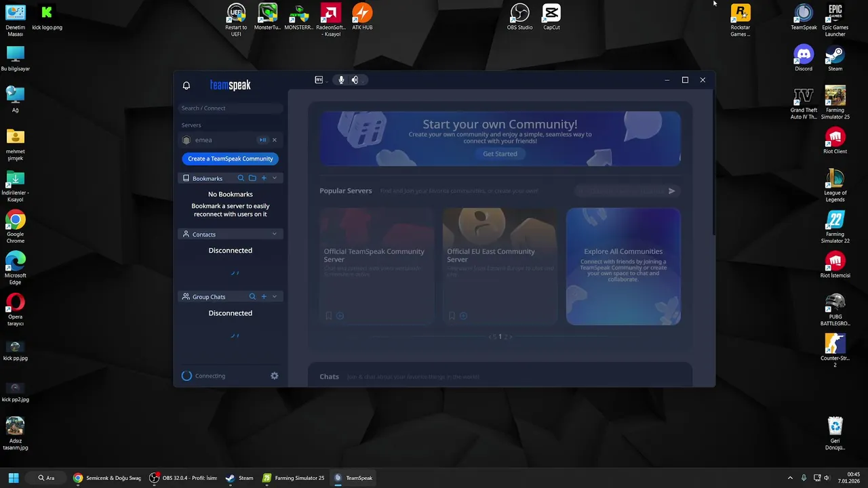
Task: Open the dropdown arrow beside the speaker icon
Action: [x=363, y=81]
